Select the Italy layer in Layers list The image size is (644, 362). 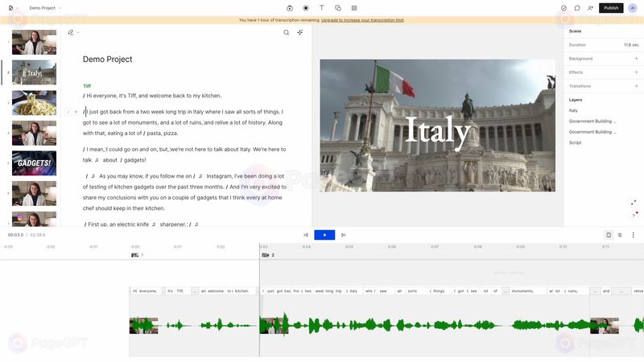click(x=573, y=110)
